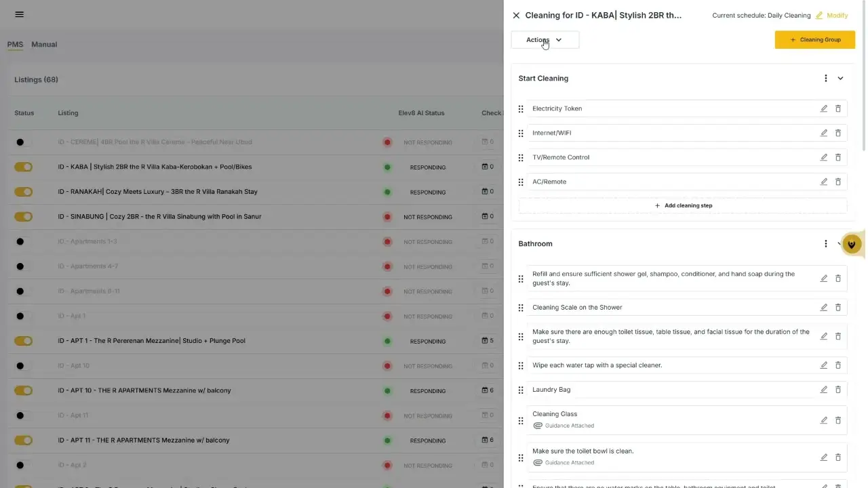Click the Cleaning Group button
Screen dimensions: 868x488
pyautogui.click(x=814, y=40)
